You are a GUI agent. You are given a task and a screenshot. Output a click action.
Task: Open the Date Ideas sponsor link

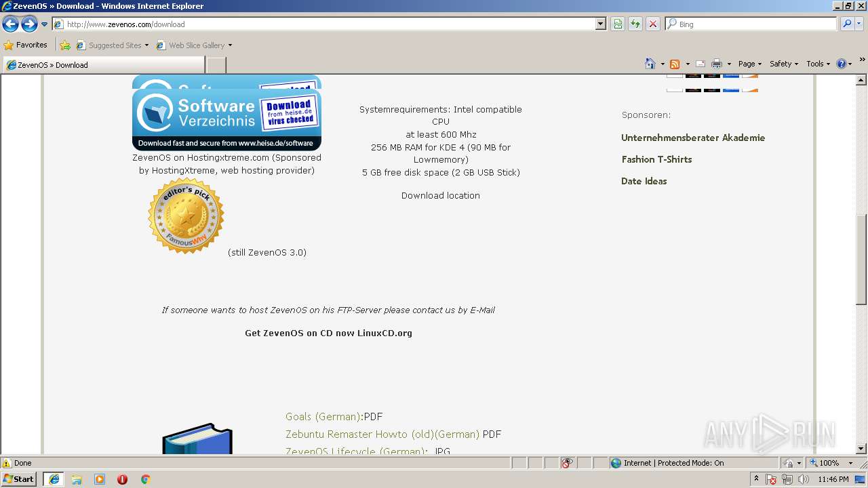pos(644,181)
